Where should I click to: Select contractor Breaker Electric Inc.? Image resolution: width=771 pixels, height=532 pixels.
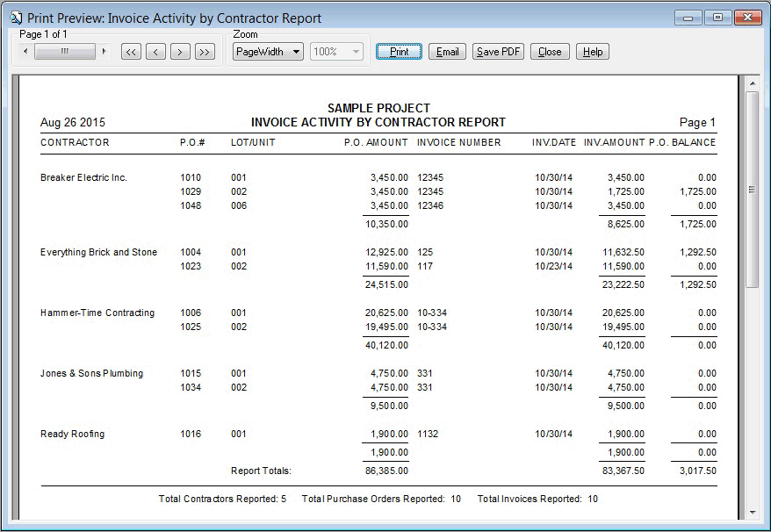pyautogui.click(x=83, y=177)
